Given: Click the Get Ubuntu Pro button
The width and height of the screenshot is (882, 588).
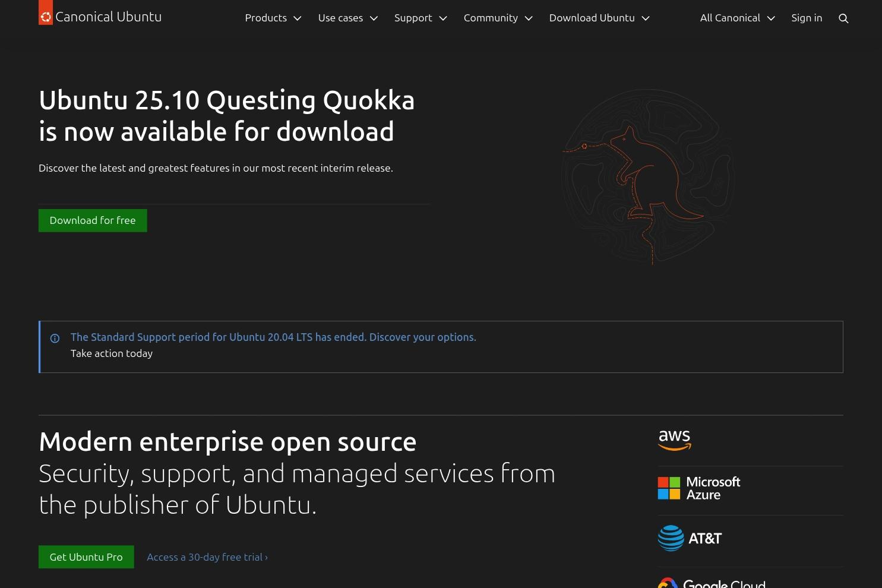Looking at the screenshot, I should point(86,557).
